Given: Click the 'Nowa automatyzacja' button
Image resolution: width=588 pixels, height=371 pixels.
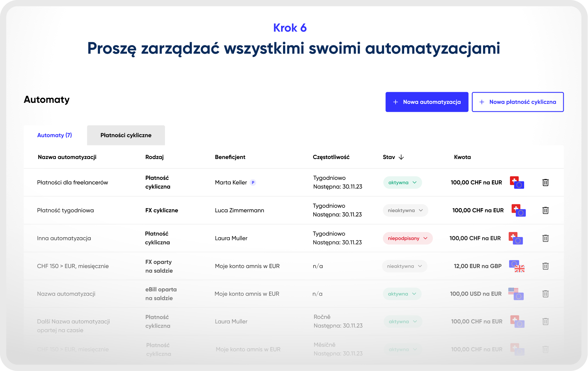Looking at the screenshot, I should [x=427, y=102].
